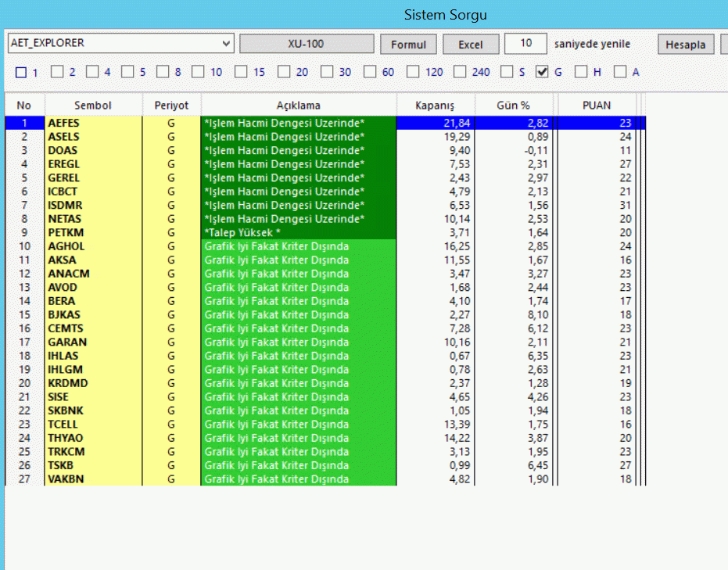728x570 pixels.
Task: Select the TSKB symbol cell
Action: point(93,465)
